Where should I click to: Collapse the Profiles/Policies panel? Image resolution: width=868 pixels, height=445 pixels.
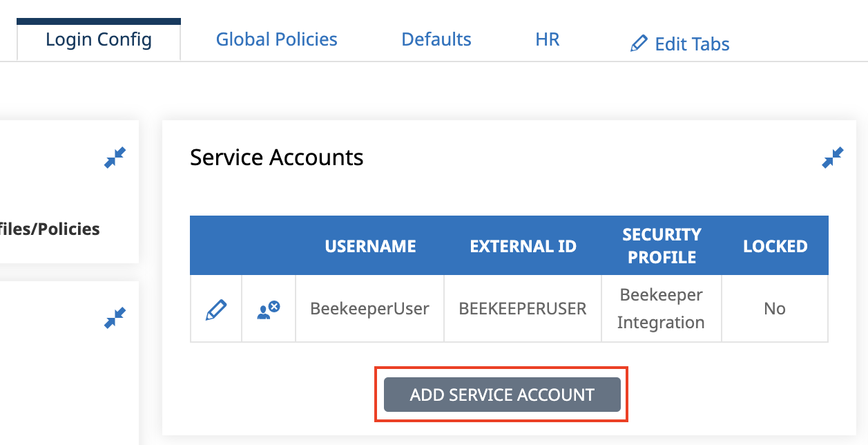[x=115, y=157]
